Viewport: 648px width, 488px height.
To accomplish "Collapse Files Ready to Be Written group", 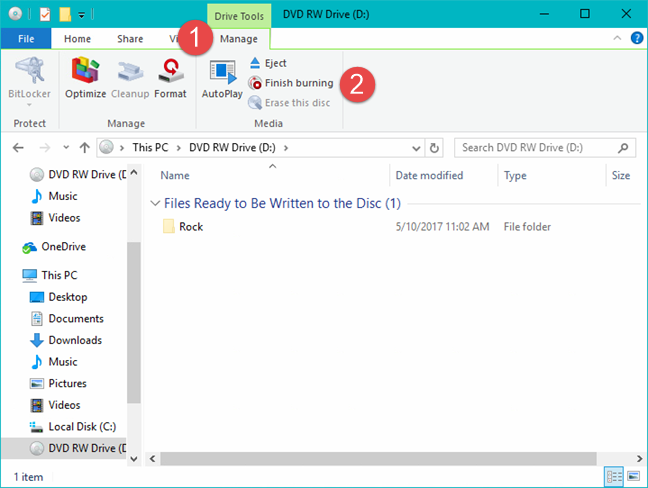I will (155, 203).
